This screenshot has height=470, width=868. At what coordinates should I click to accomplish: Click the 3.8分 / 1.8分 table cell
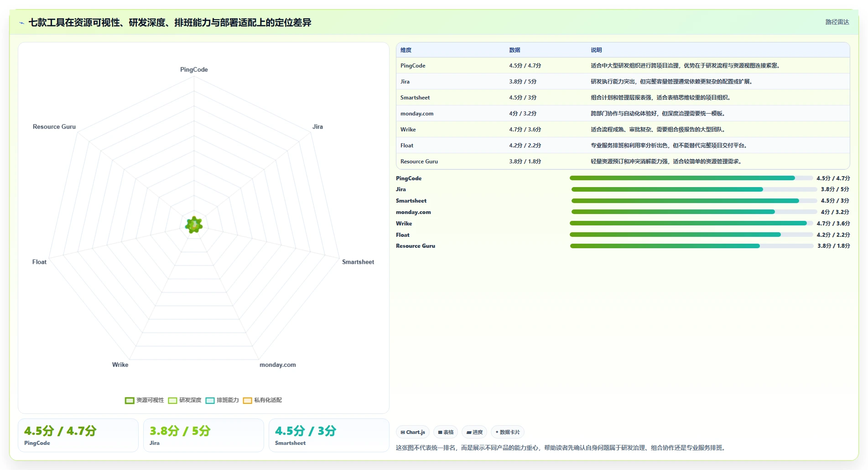point(525,162)
